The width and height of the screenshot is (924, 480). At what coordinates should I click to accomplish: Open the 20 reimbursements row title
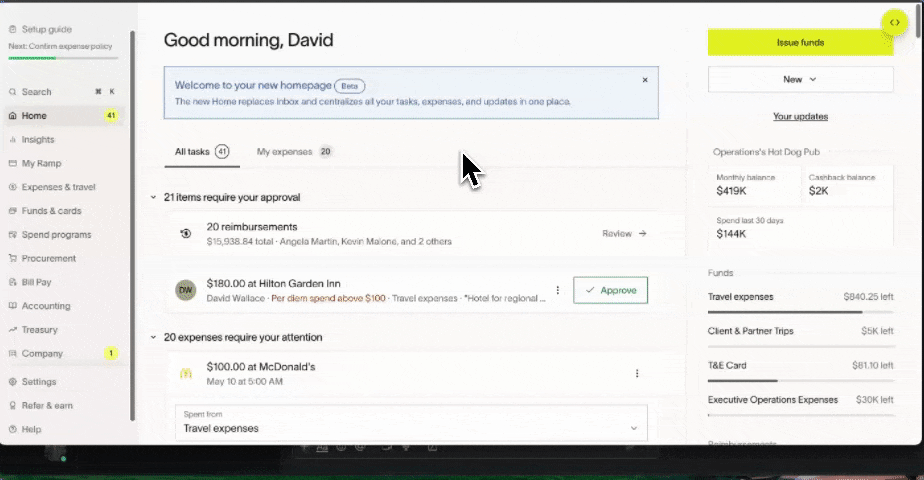252,227
